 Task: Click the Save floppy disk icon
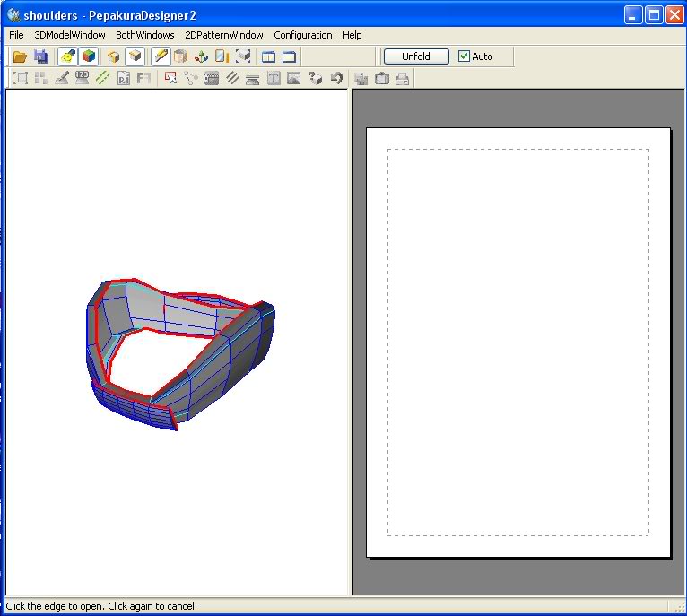point(41,56)
